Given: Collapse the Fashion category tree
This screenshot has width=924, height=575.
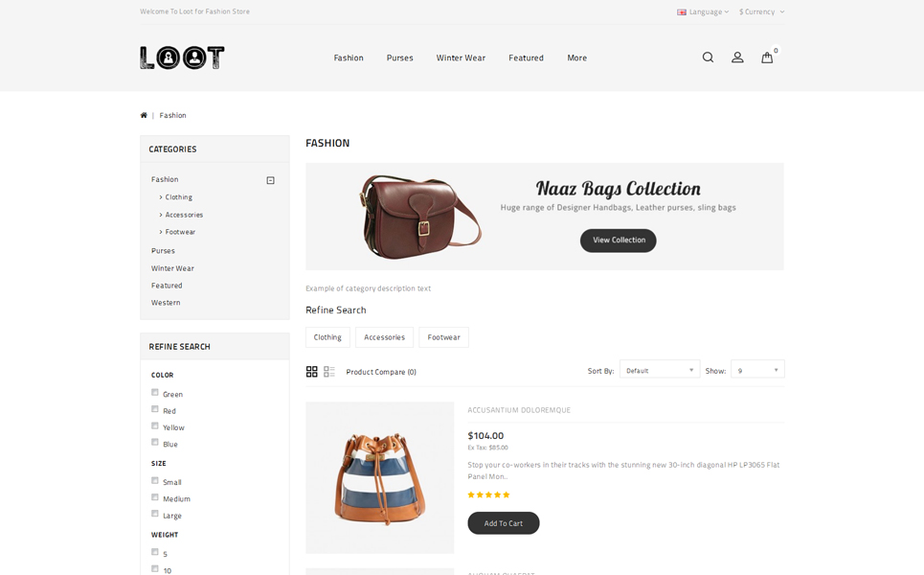Looking at the screenshot, I should click(270, 180).
